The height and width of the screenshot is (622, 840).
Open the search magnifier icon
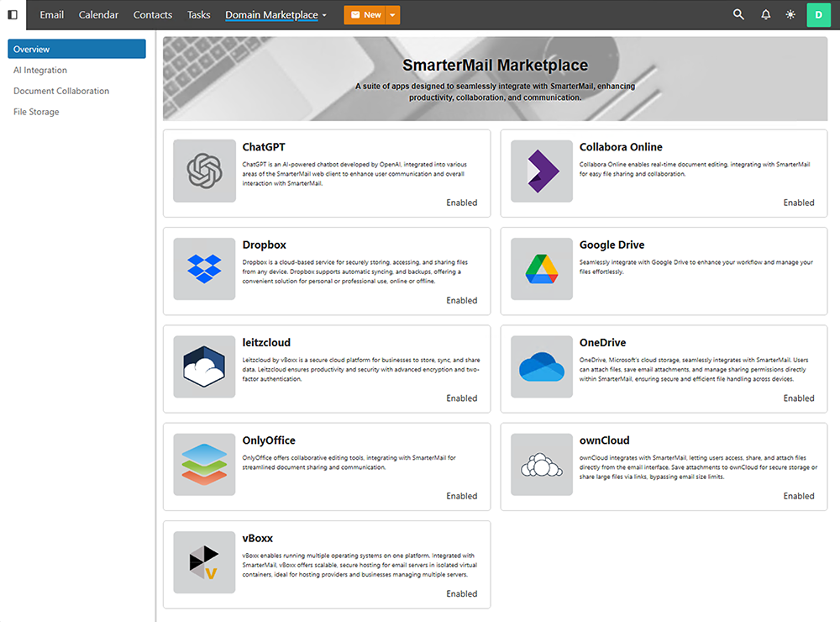(738, 14)
